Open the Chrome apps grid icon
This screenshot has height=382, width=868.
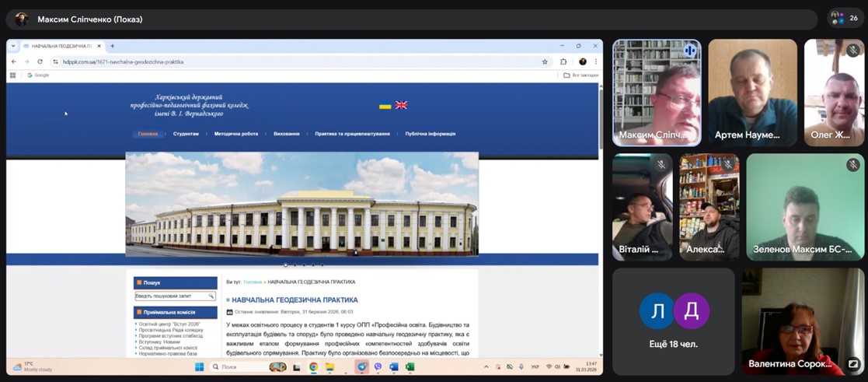pos(12,75)
